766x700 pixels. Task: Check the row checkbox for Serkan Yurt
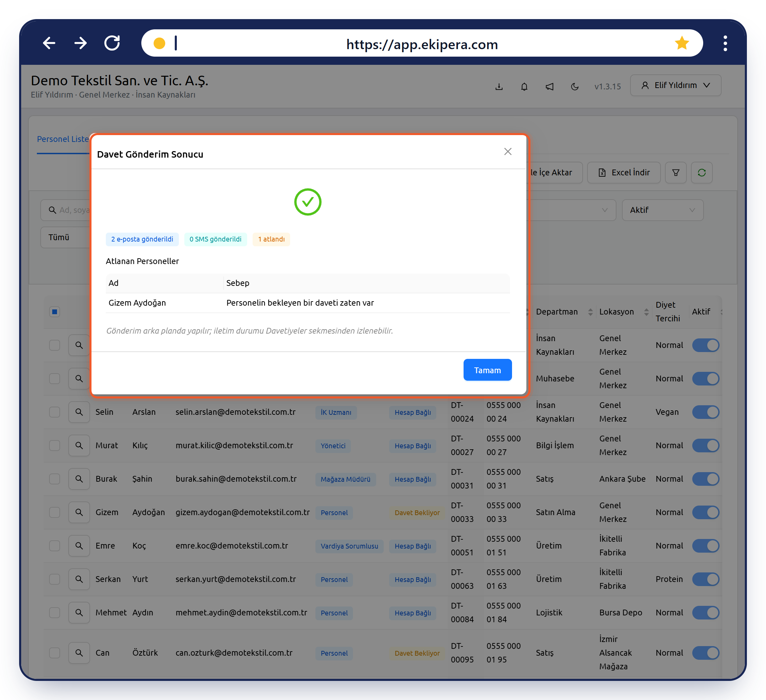(55, 579)
